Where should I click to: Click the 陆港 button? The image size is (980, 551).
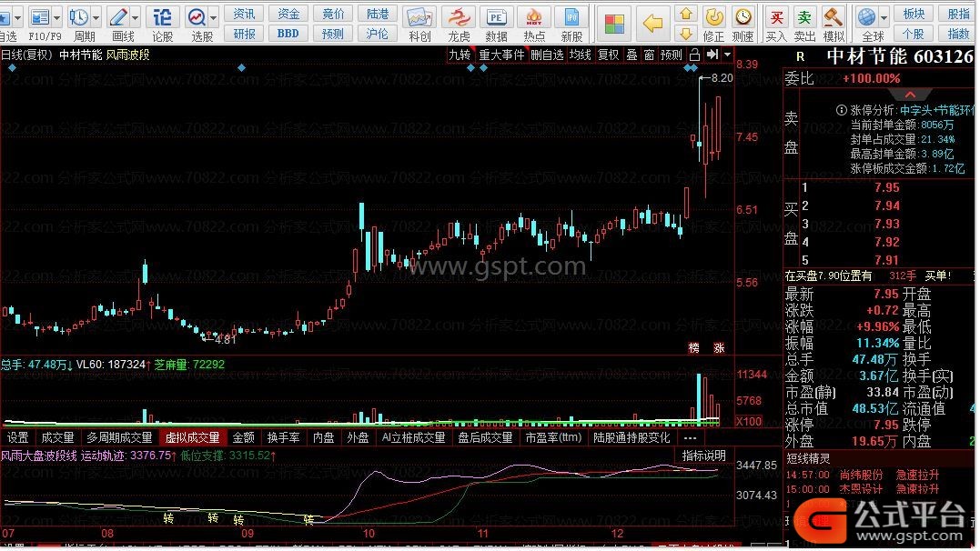coord(378,14)
